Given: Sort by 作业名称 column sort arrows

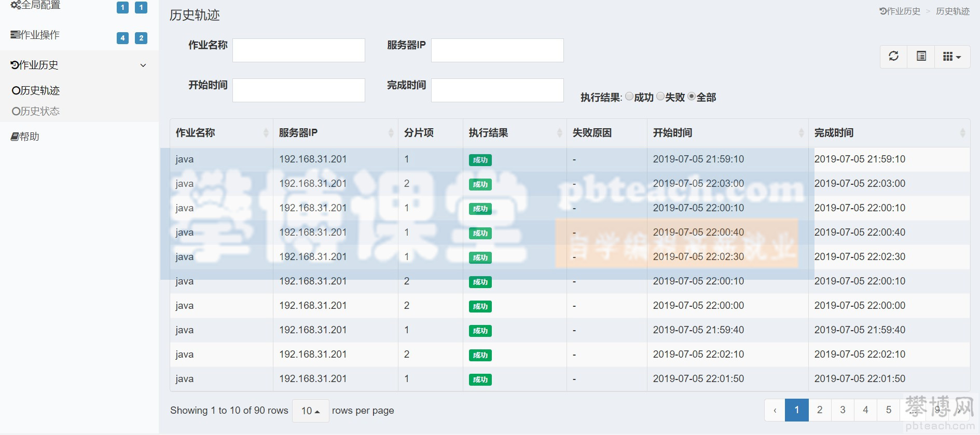Looking at the screenshot, I should pos(266,133).
